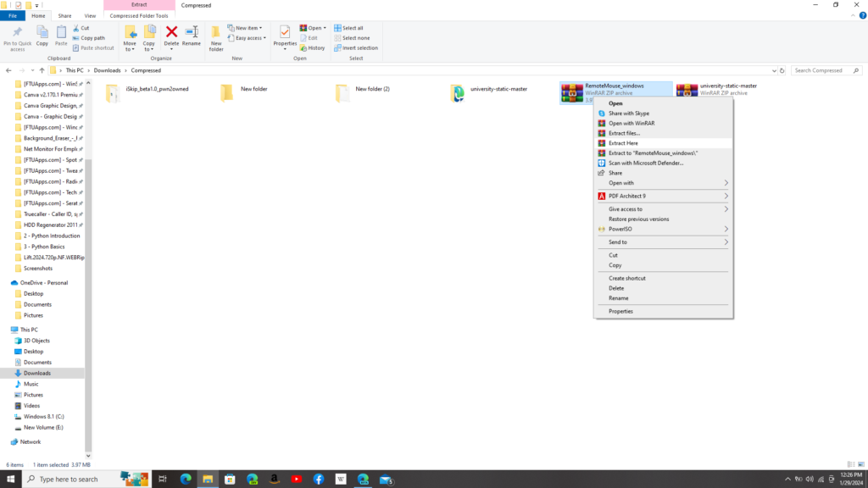Expand the Give access to submenu

tap(663, 209)
